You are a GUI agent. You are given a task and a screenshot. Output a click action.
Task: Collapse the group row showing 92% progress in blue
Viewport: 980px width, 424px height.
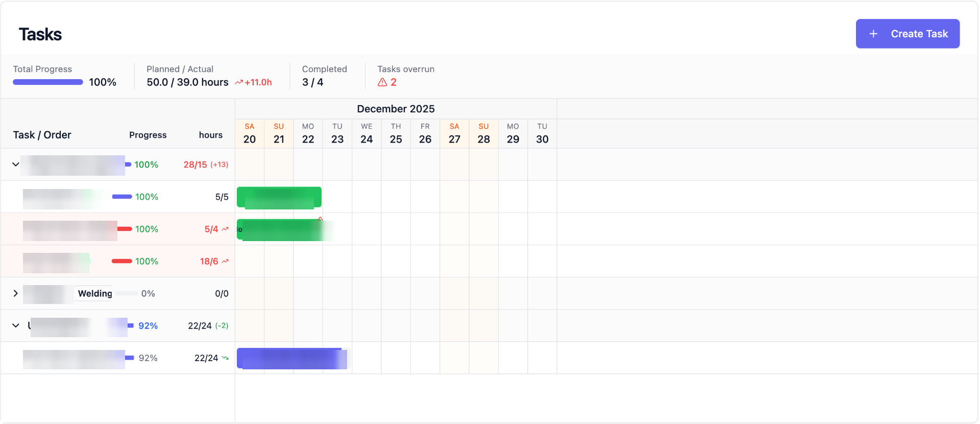[x=16, y=325]
